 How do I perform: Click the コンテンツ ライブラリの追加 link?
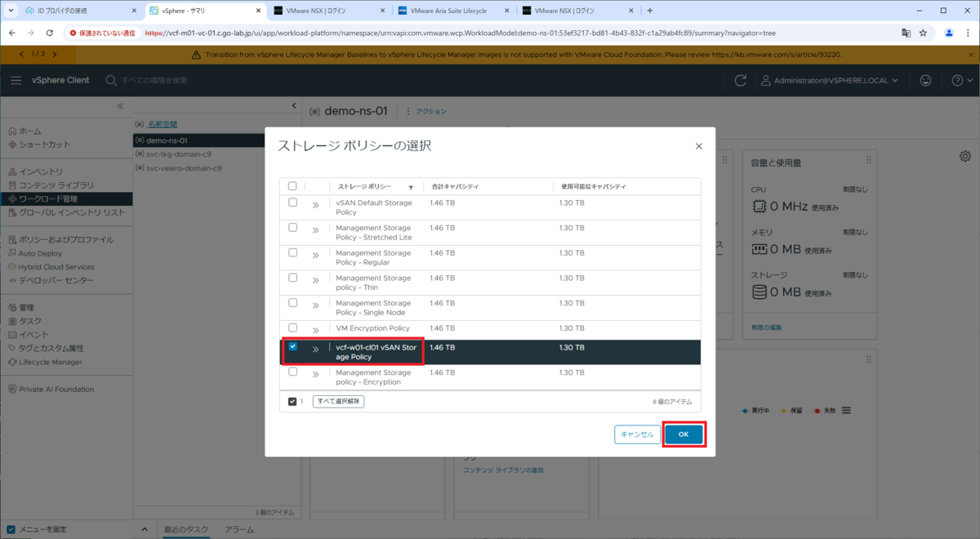point(503,470)
